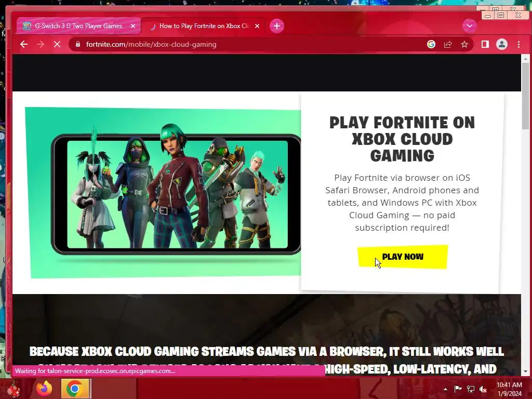Close the How to Play Fortnite tab
The height and width of the screenshot is (399, 532).
(257, 26)
